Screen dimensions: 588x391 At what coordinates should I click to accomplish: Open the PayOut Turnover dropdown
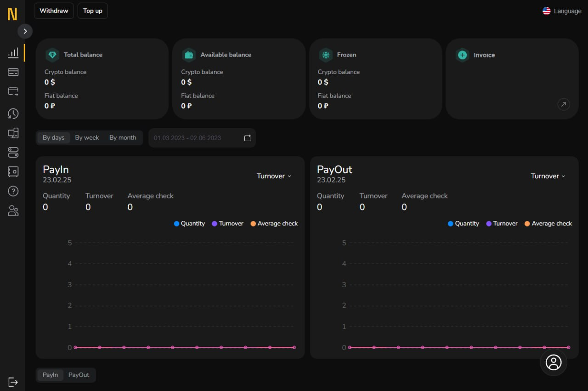[x=548, y=176]
